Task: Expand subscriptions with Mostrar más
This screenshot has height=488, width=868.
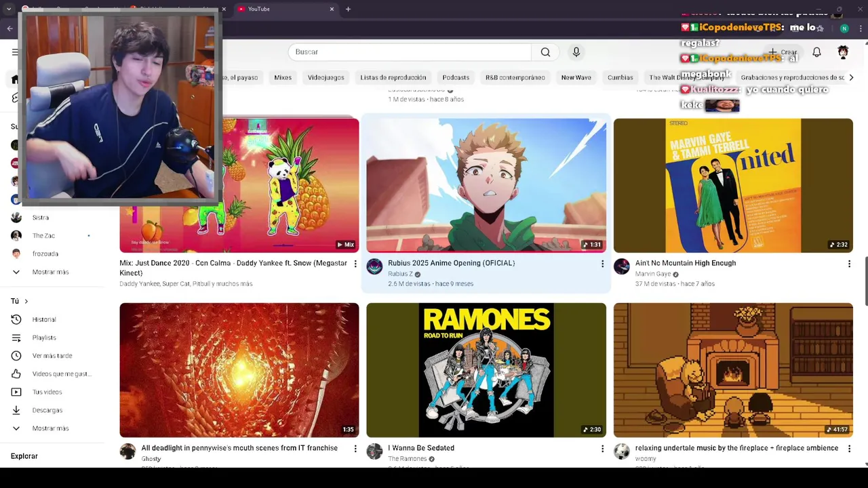Action: pos(51,272)
